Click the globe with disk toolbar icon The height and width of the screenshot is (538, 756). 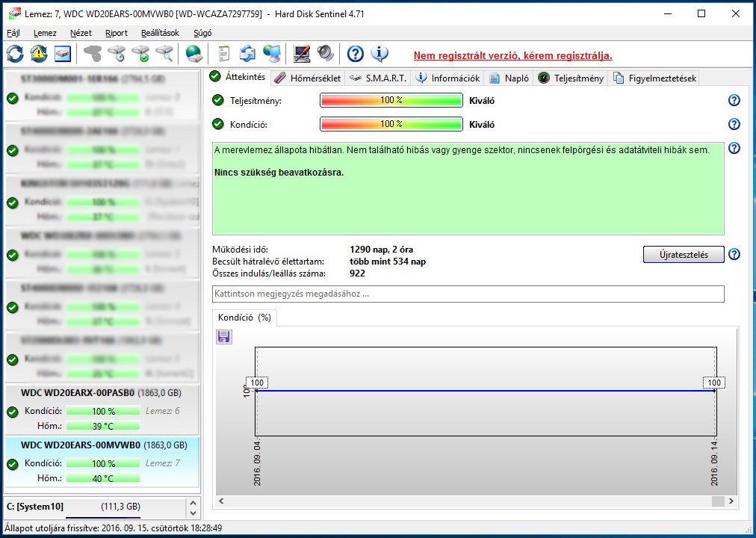coord(193,54)
